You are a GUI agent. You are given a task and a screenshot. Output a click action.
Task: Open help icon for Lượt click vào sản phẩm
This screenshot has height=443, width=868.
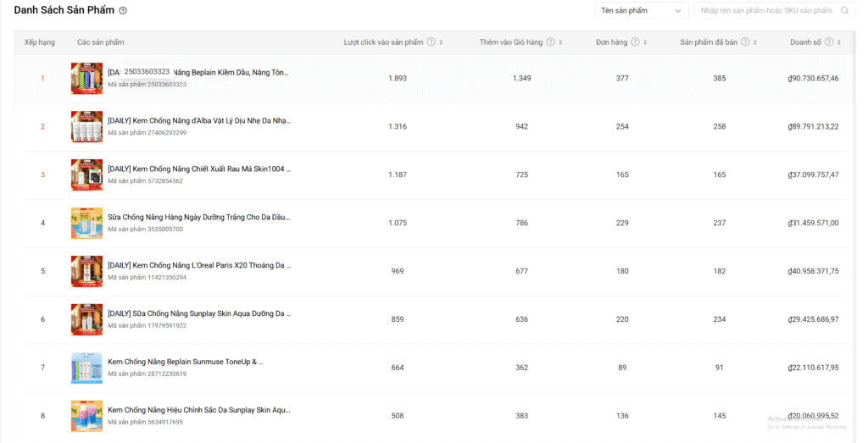pos(431,42)
